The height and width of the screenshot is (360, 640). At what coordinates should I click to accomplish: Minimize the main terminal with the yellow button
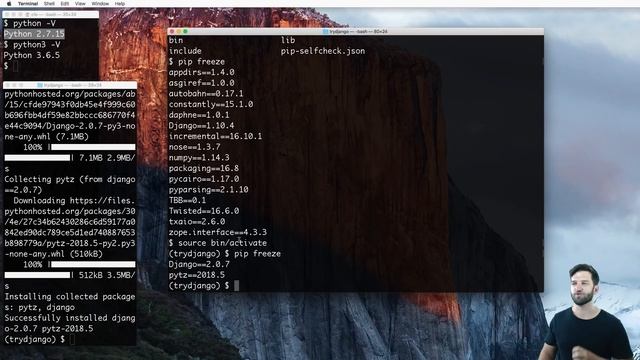(x=179, y=31)
